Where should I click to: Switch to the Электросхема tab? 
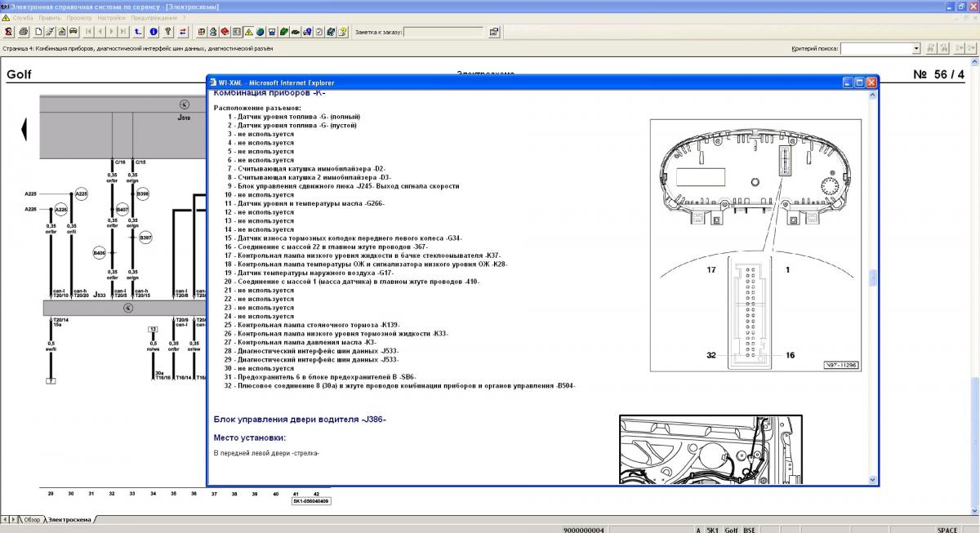pos(69,519)
